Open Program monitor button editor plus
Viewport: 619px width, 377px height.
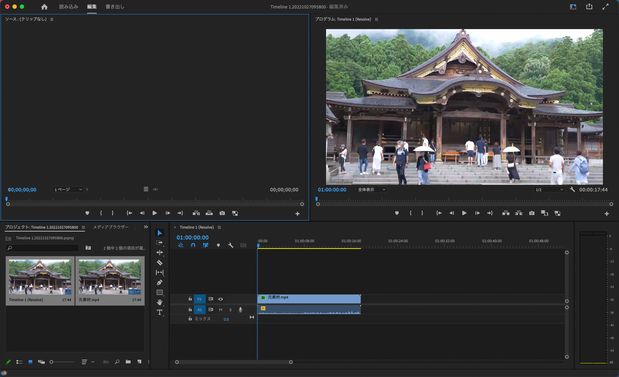coord(607,214)
